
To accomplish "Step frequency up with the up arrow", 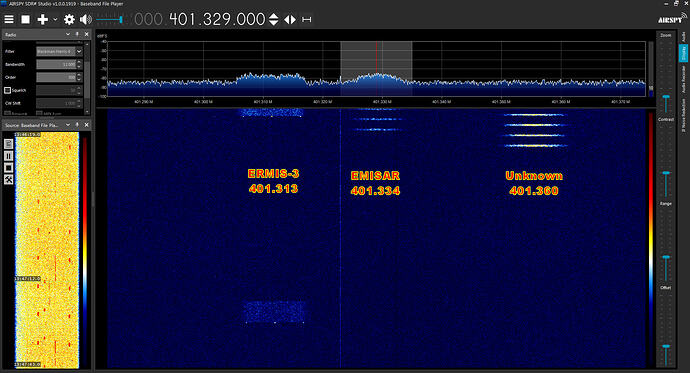I will (x=273, y=16).
